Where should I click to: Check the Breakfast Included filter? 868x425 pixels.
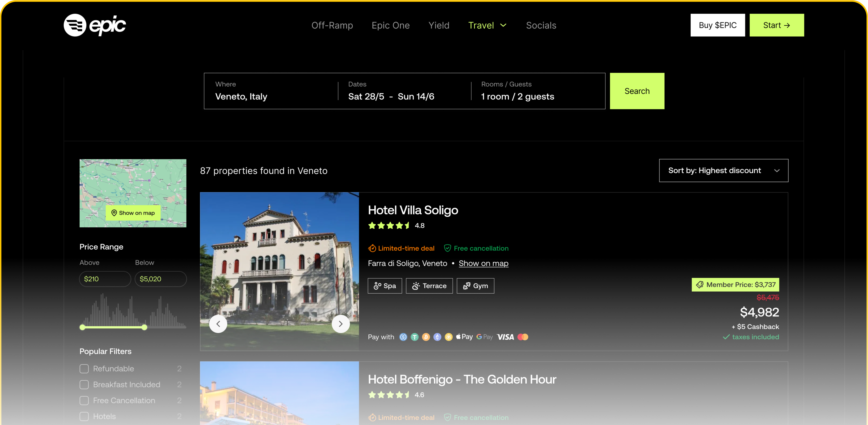tap(84, 385)
